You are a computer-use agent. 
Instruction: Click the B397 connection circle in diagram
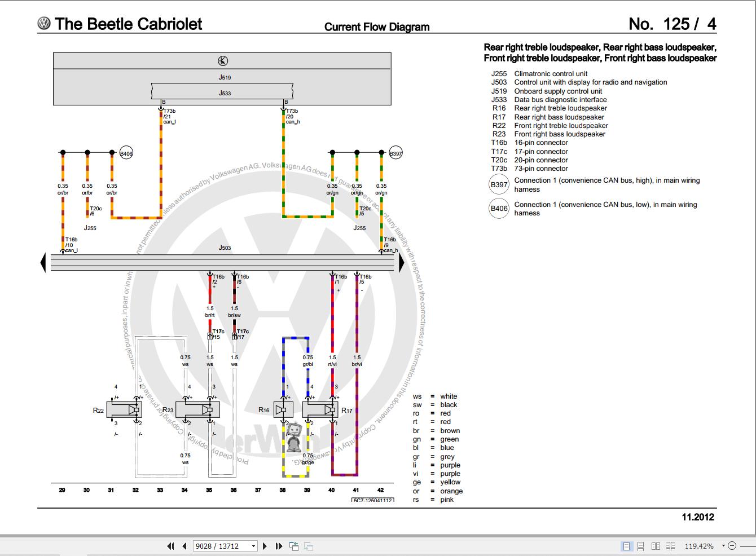point(396,153)
